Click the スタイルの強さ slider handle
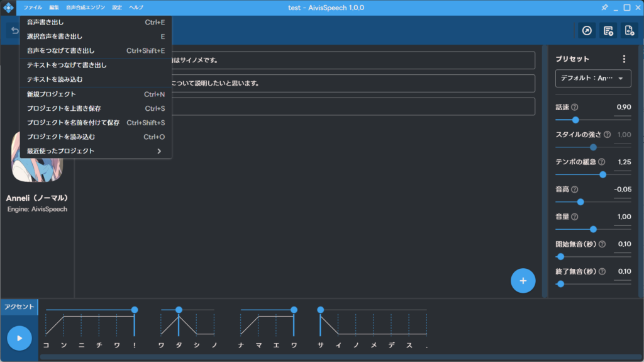Viewport: 644px width, 362px height. pyautogui.click(x=593, y=147)
